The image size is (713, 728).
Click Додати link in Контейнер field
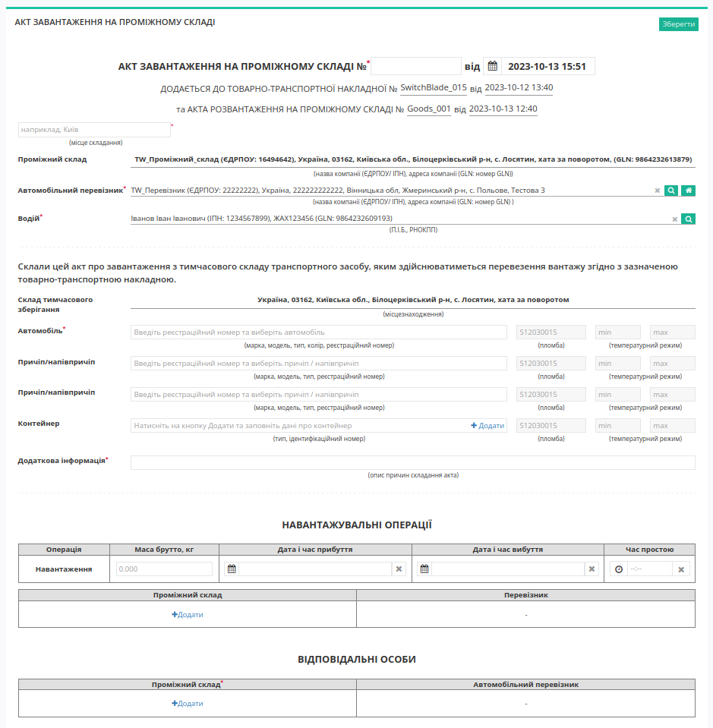pyautogui.click(x=487, y=426)
